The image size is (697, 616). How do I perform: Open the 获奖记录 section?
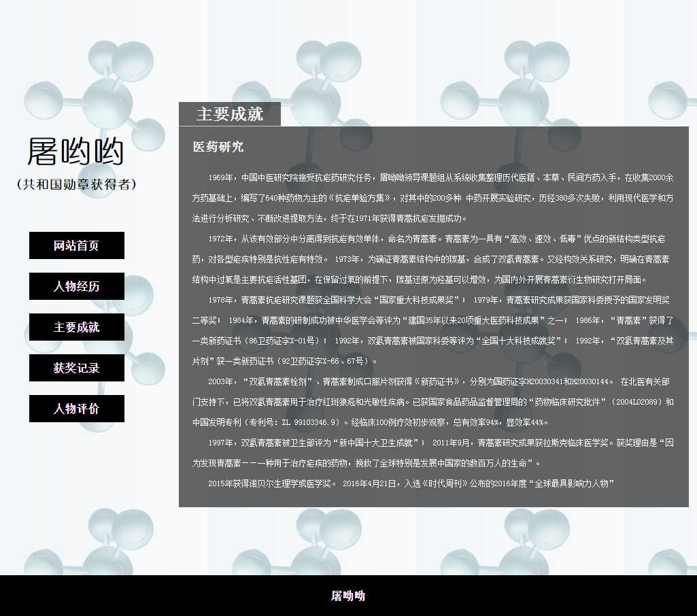pyautogui.click(x=76, y=368)
